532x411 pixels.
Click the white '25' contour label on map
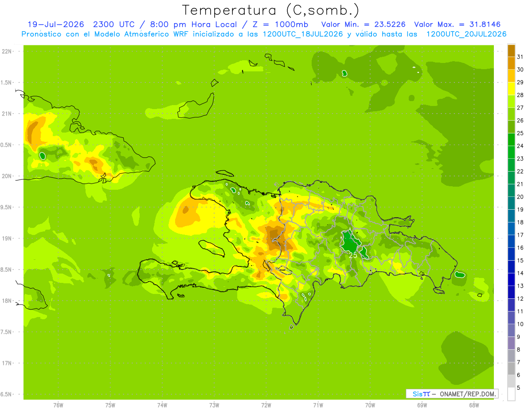[x=353, y=255]
